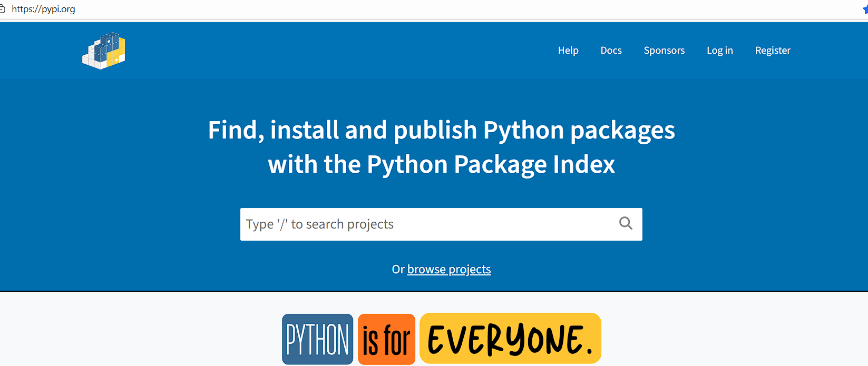
Task: Click Register in the header
Action: pyautogui.click(x=773, y=51)
